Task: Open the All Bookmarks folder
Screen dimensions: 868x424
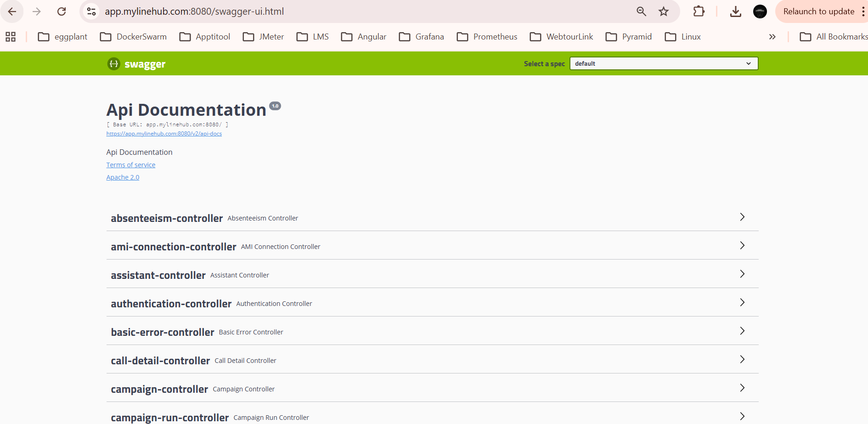Action: 834,37
